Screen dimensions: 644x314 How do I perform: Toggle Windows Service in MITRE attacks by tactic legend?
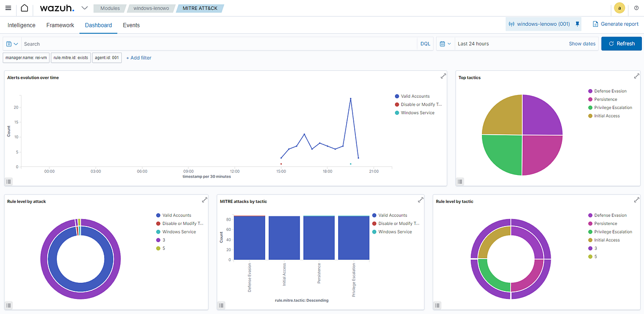[x=395, y=232]
